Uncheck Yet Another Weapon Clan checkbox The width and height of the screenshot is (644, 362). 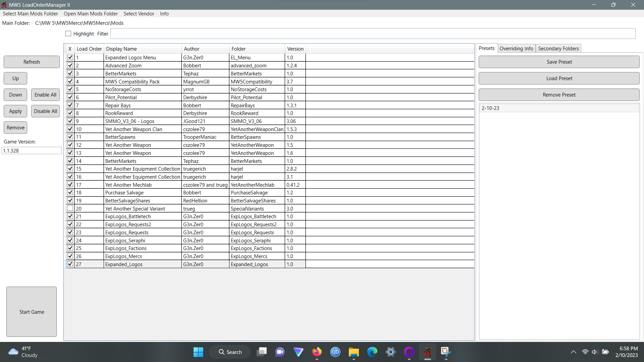click(x=70, y=129)
